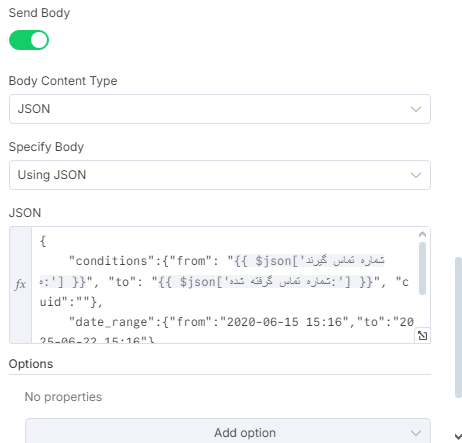Select the highlighted "to" $json expression
Screen dimensions: 462x443
266,282
